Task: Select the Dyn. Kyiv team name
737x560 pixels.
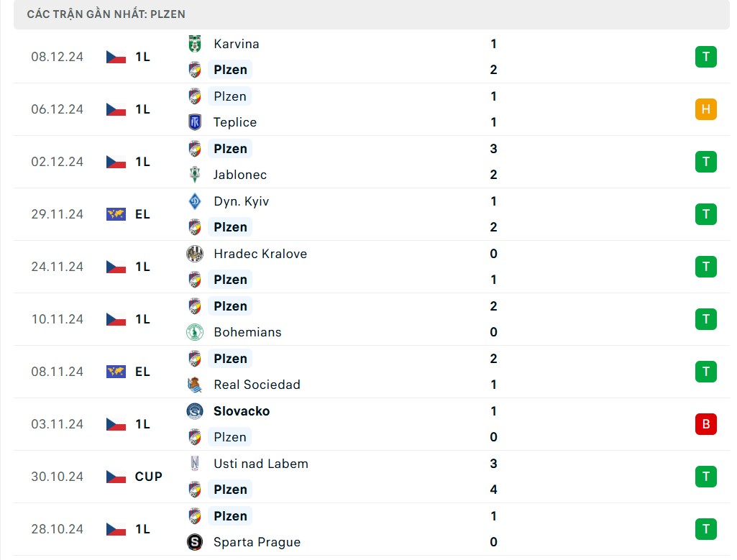Action: [x=241, y=201]
